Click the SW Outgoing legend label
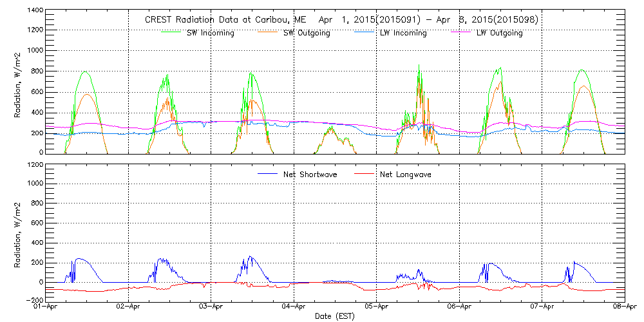This screenshot has height=322, width=644. pos(307,33)
